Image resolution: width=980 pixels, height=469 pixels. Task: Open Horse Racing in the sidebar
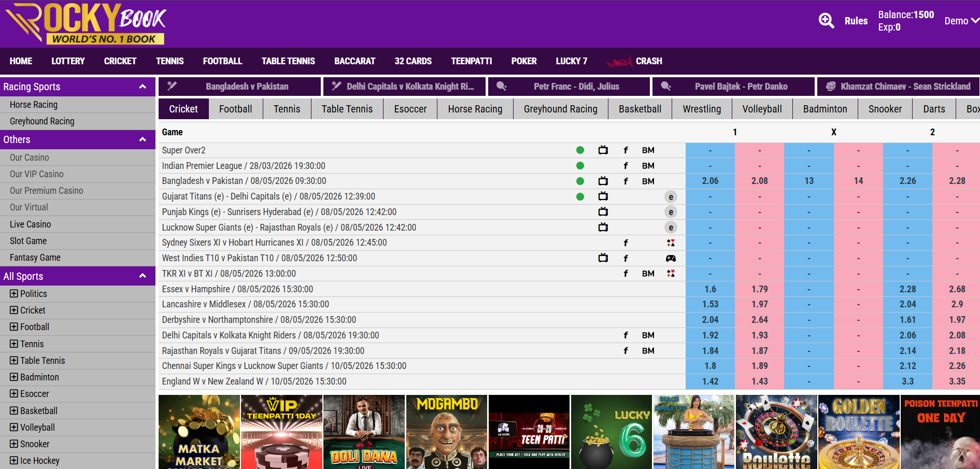[78, 105]
